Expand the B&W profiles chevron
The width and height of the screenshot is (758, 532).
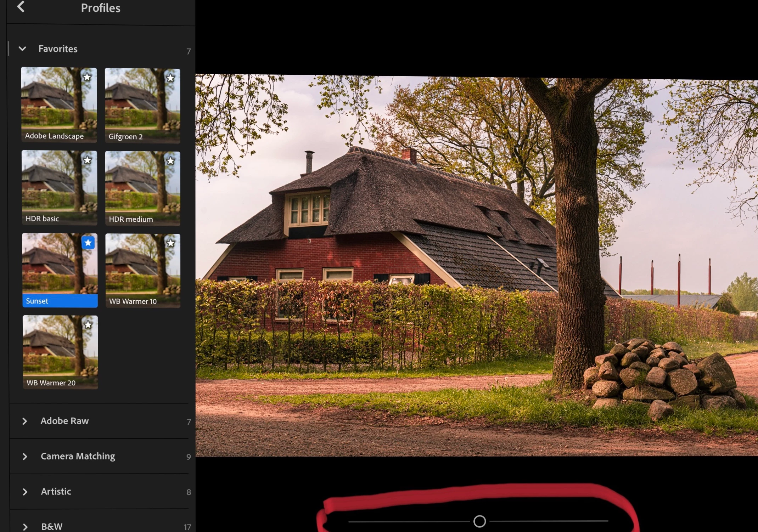click(x=25, y=527)
